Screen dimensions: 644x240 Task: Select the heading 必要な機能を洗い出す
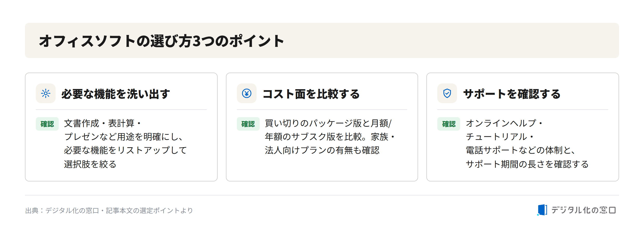[x=116, y=94]
